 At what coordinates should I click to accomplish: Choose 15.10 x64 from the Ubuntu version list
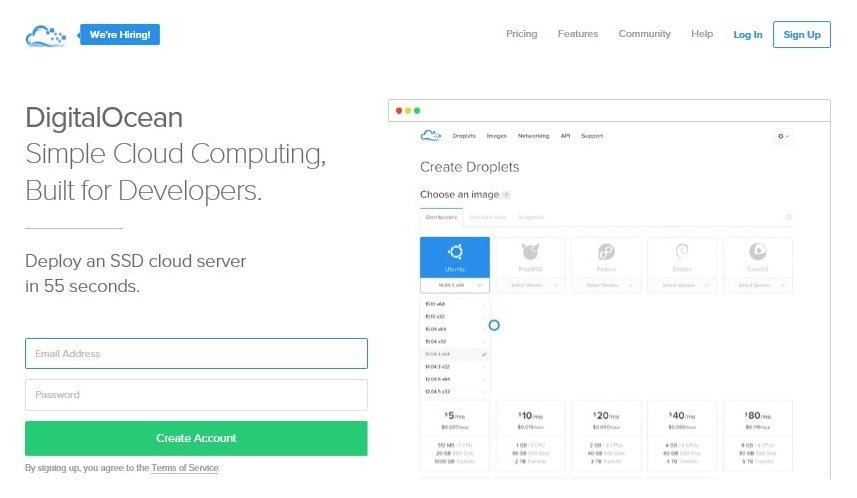click(x=455, y=304)
